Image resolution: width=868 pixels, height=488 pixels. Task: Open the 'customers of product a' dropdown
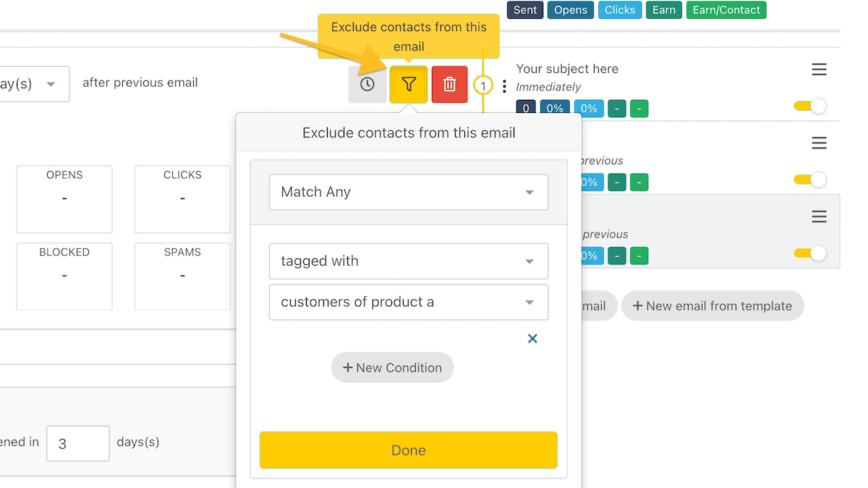pos(408,302)
